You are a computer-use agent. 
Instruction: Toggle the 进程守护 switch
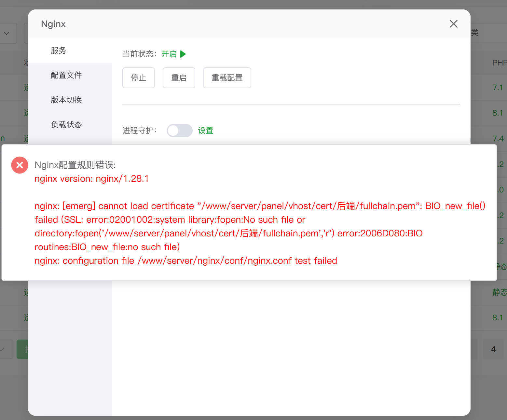(180, 131)
